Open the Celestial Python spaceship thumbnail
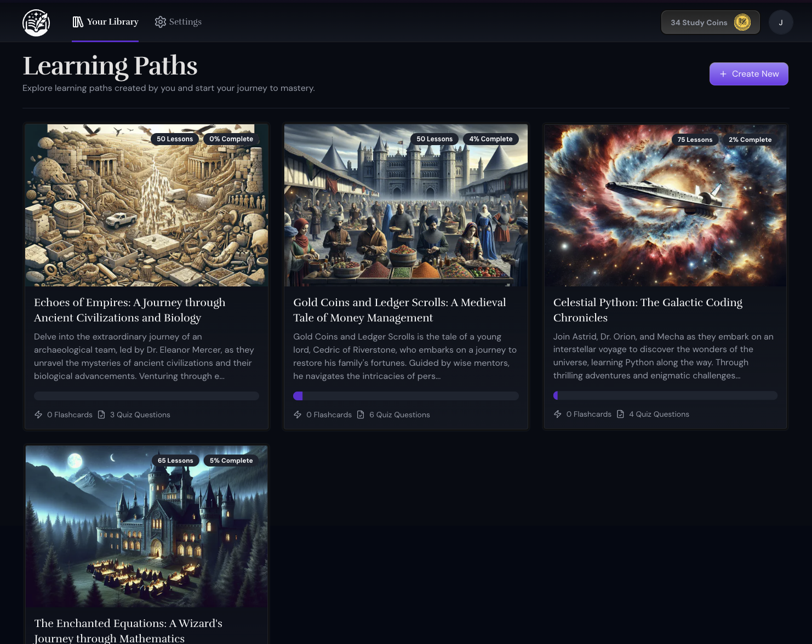 (x=665, y=205)
